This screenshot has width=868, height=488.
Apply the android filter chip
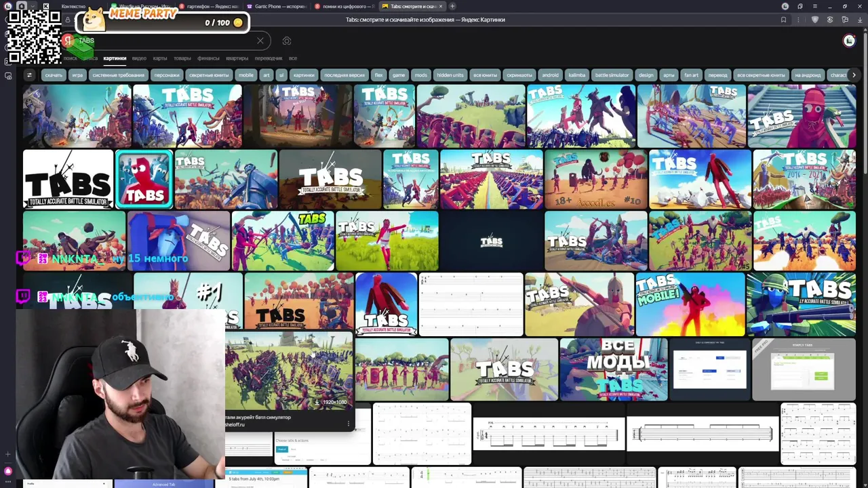coord(551,75)
